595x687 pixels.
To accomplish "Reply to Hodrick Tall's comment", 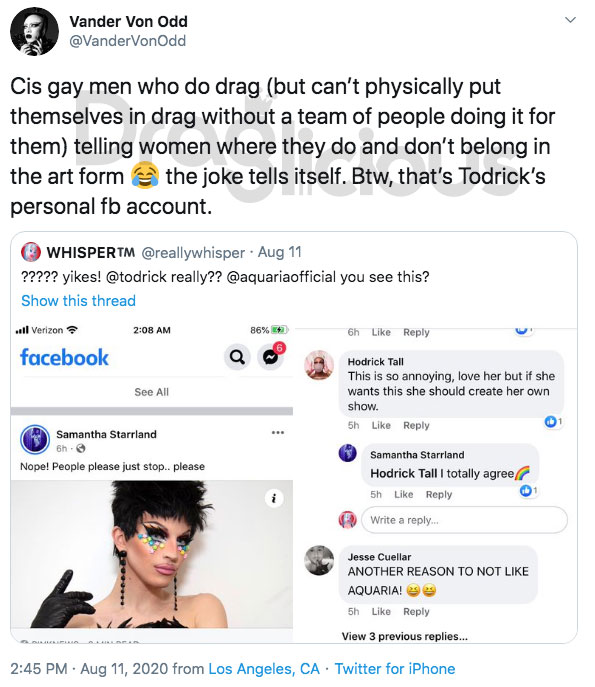I will pyautogui.click(x=416, y=425).
